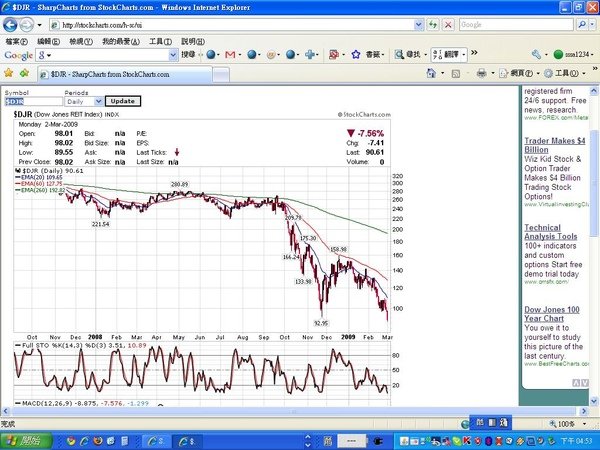Click the Dow Jones 100 Year Chart link

pos(552,314)
